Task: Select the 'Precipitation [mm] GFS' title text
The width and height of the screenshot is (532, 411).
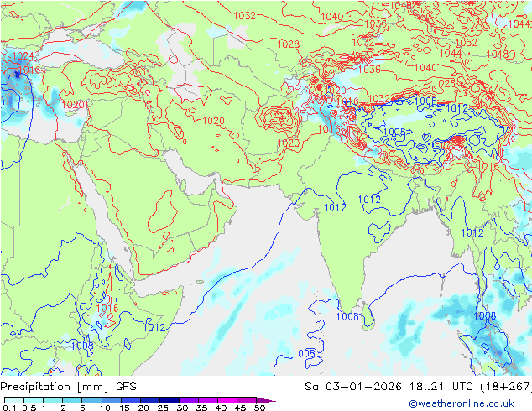Action: click(x=68, y=387)
